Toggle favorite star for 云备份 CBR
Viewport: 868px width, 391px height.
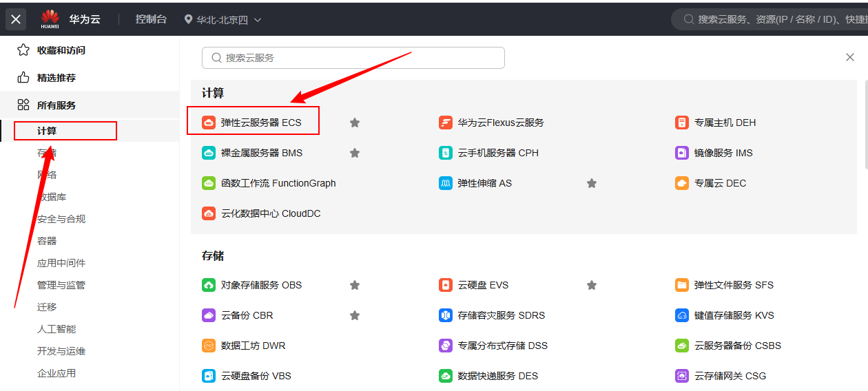pyautogui.click(x=355, y=315)
